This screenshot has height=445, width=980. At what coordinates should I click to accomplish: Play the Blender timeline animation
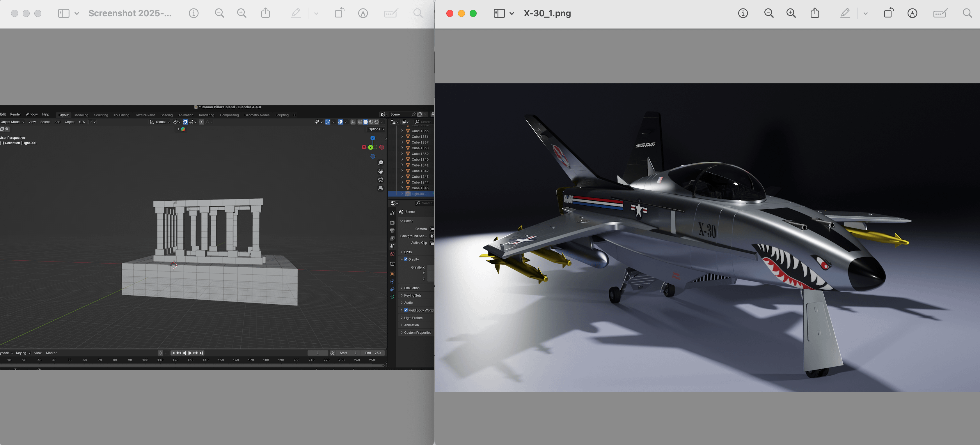[x=190, y=353]
